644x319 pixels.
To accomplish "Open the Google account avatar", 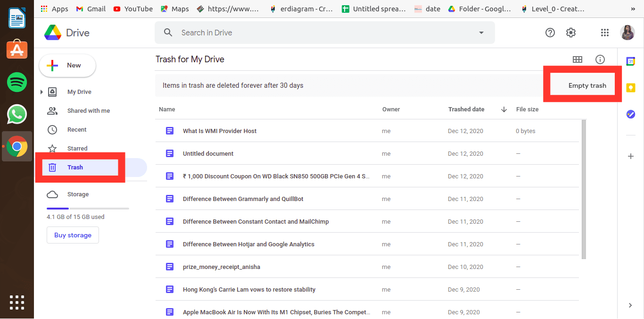I will tap(627, 33).
